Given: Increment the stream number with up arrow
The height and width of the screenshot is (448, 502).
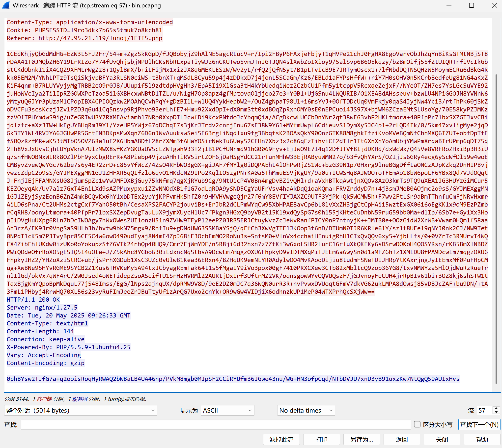Looking at the screenshot, I should [496, 408].
